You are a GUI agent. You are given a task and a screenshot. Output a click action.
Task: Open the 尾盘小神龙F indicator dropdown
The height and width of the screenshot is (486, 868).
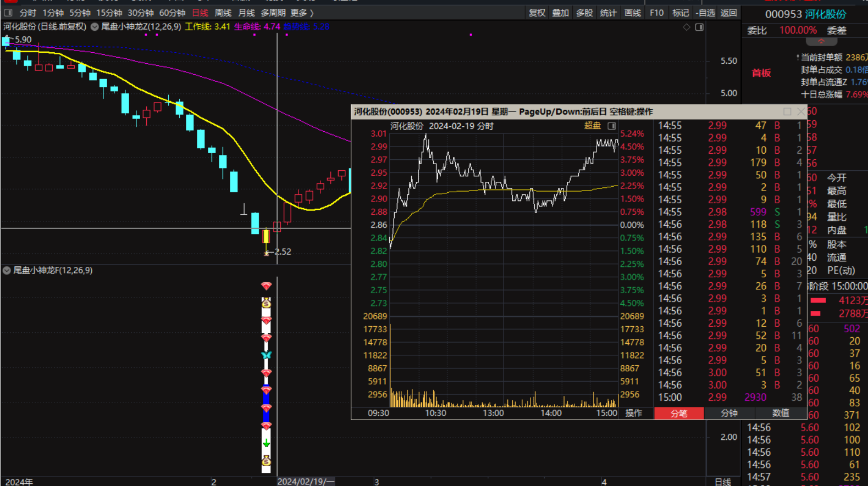click(x=7, y=270)
